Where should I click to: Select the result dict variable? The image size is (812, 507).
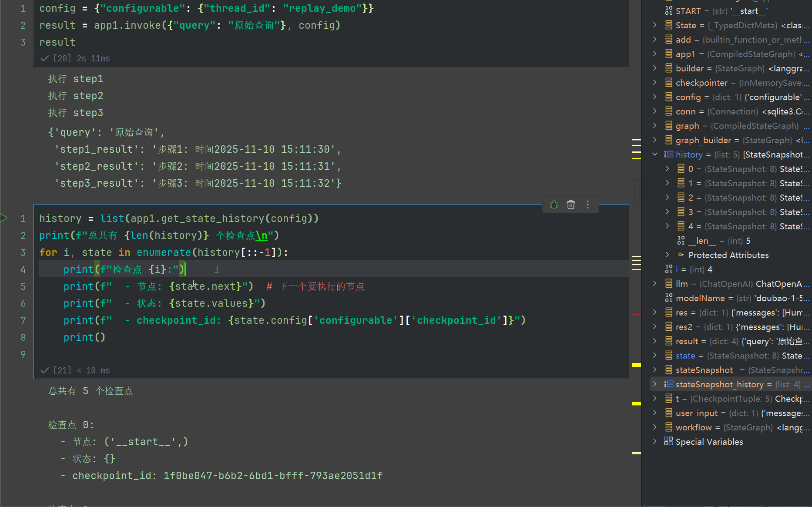[730, 341]
